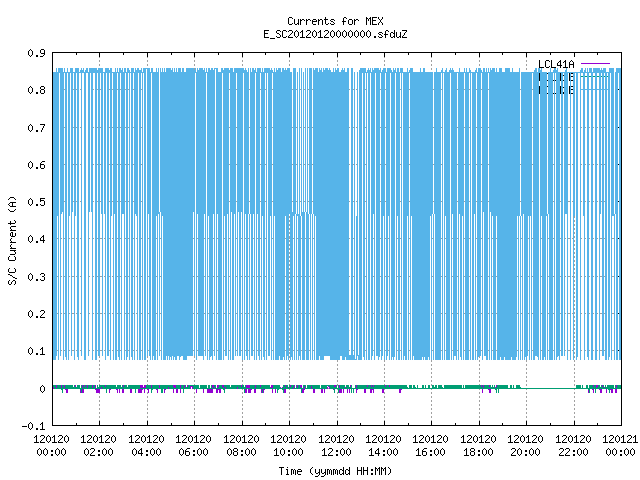Click the 08:00 time tick label
640x480 pixels.
click(241, 452)
